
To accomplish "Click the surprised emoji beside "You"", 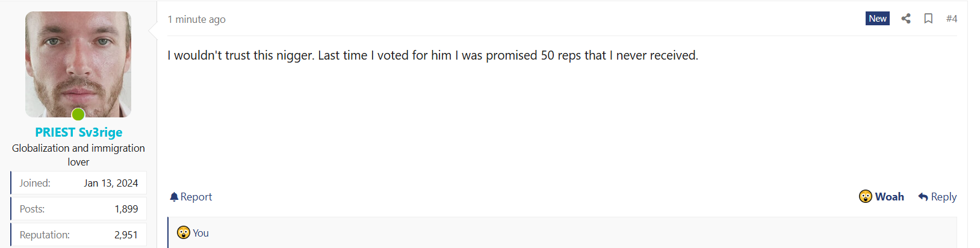I will (184, 233).
